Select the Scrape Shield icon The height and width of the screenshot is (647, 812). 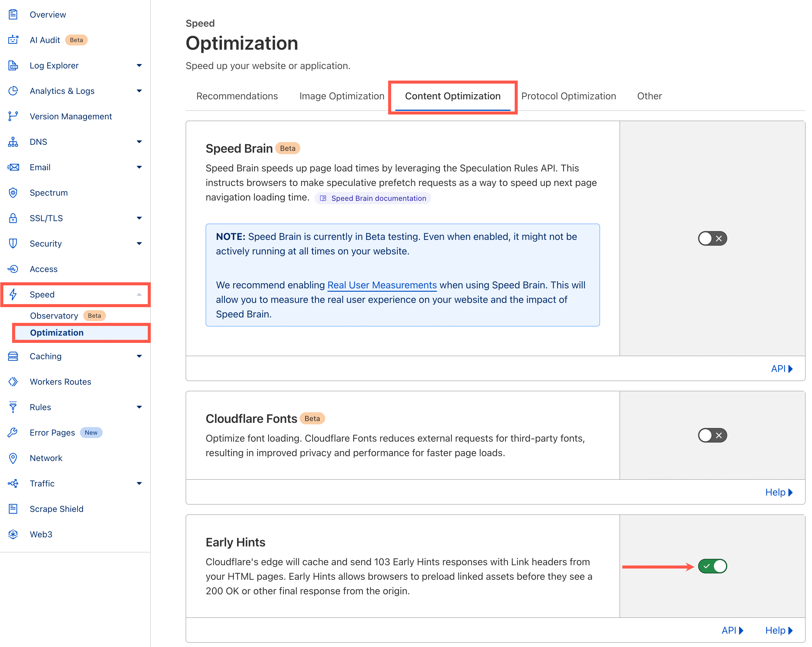coord(13,509)
